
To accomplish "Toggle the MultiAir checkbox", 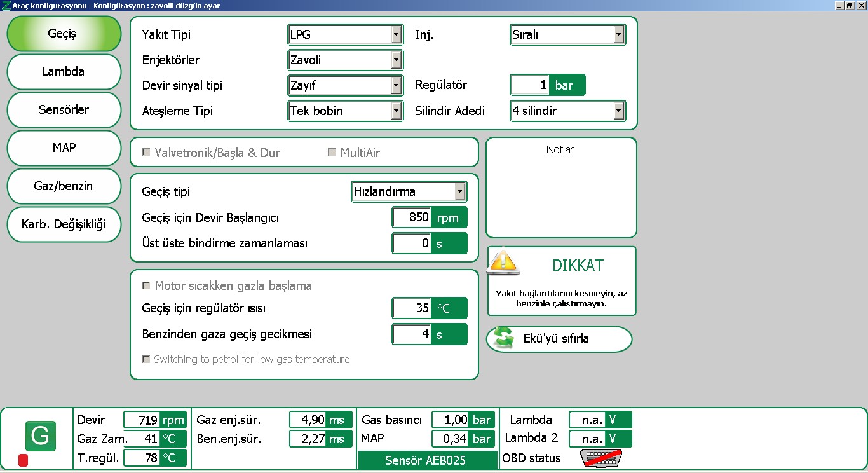I will pos(332,153).
